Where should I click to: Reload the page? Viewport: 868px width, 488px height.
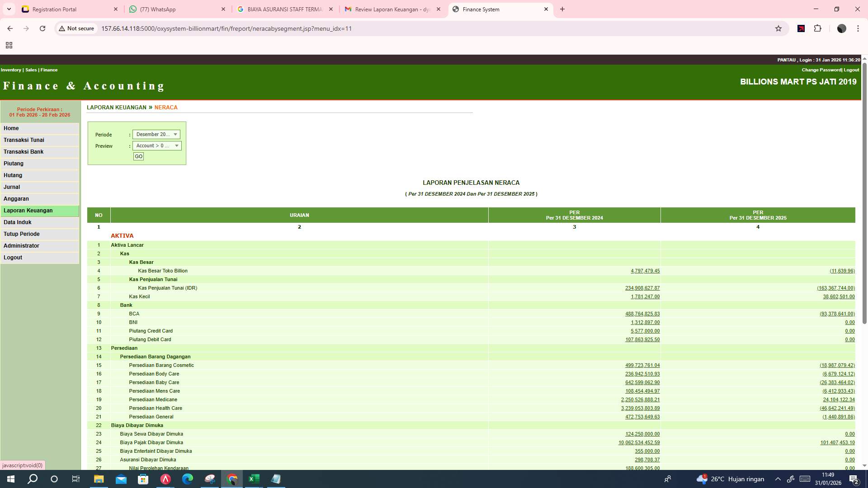[42, 28]
